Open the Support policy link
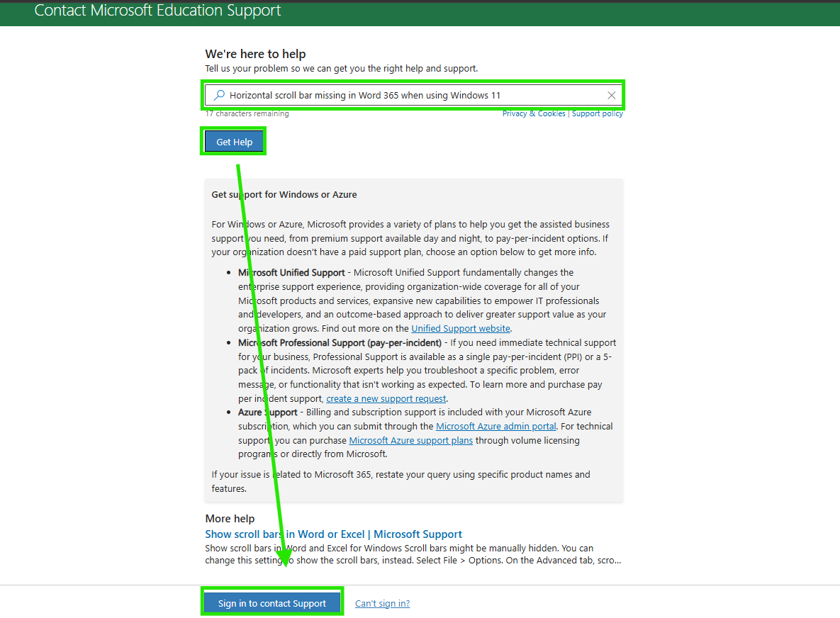The width and height of the screenshot is (840, 618). pyautogui.click(x=598, y=113)
